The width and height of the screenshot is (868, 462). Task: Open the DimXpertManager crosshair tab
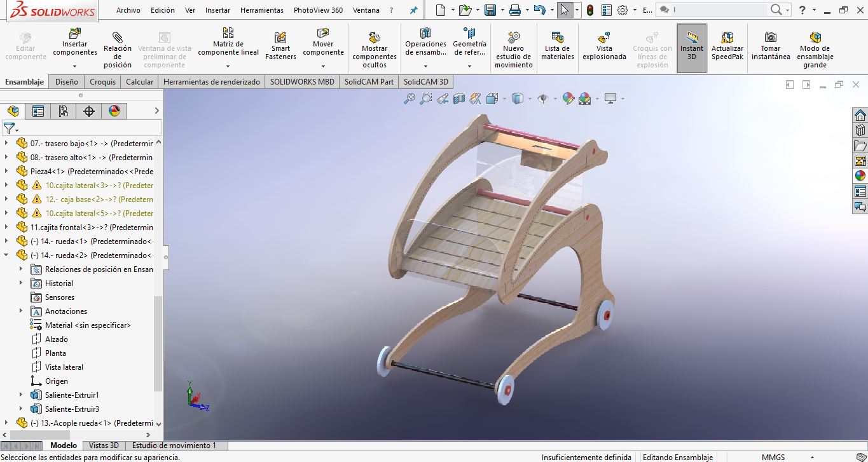coord(89,111)
